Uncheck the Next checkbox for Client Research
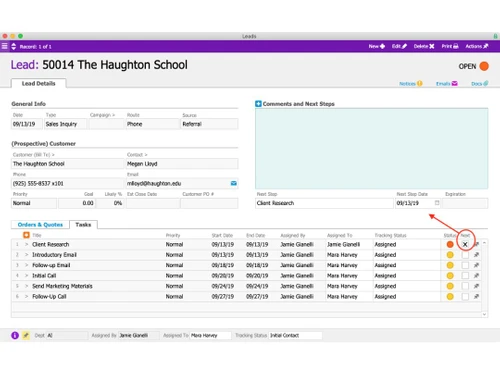Viewport: 500px width, 375px height. (465, 244)
